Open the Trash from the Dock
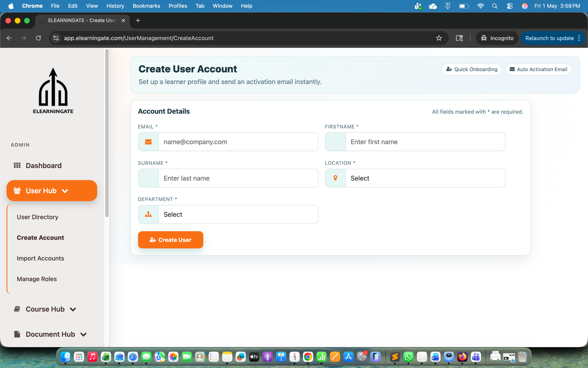588x368 pixels. [522, 357]
